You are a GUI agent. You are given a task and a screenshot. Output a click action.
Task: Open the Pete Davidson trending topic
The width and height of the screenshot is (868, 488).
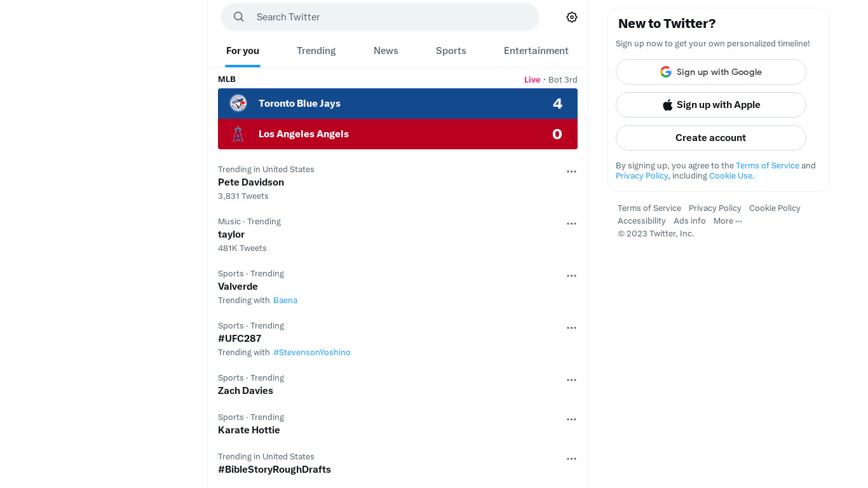point(398,182)
